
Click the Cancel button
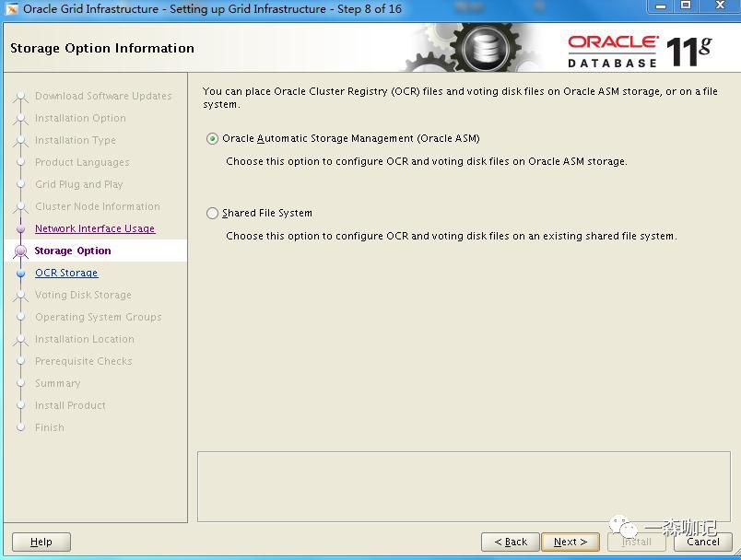click(x=703, y=542)
